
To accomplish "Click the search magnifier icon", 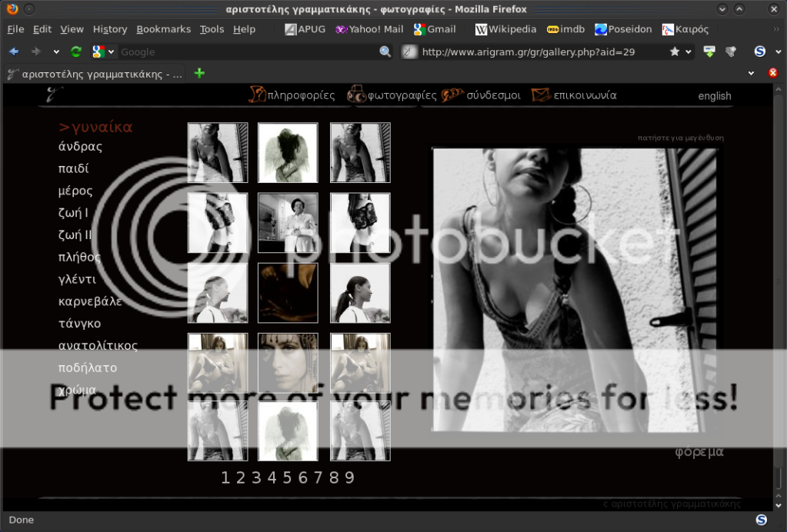I will tap(385, 52).
